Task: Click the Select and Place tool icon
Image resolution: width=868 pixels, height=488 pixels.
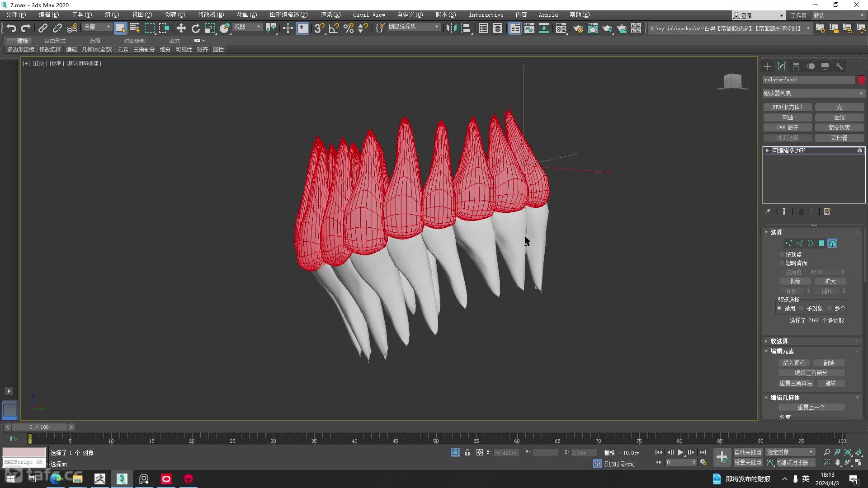Action: click(x=224, y=28)
